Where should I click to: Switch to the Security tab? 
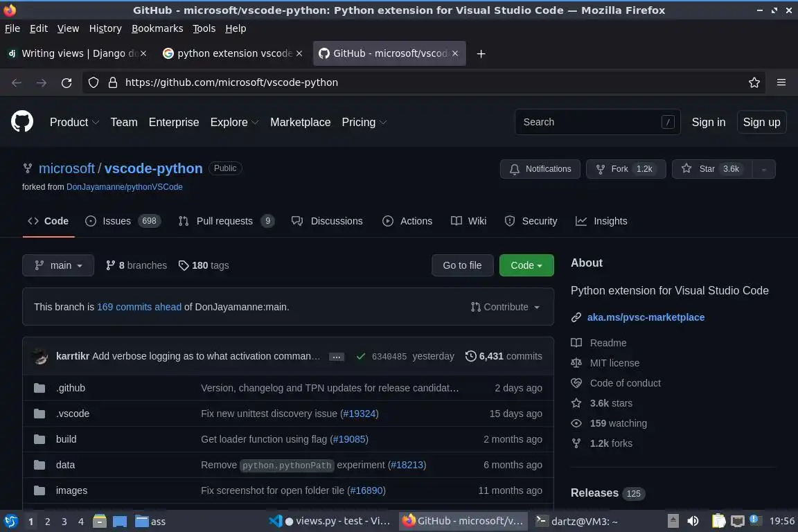(x=531, y=221)
